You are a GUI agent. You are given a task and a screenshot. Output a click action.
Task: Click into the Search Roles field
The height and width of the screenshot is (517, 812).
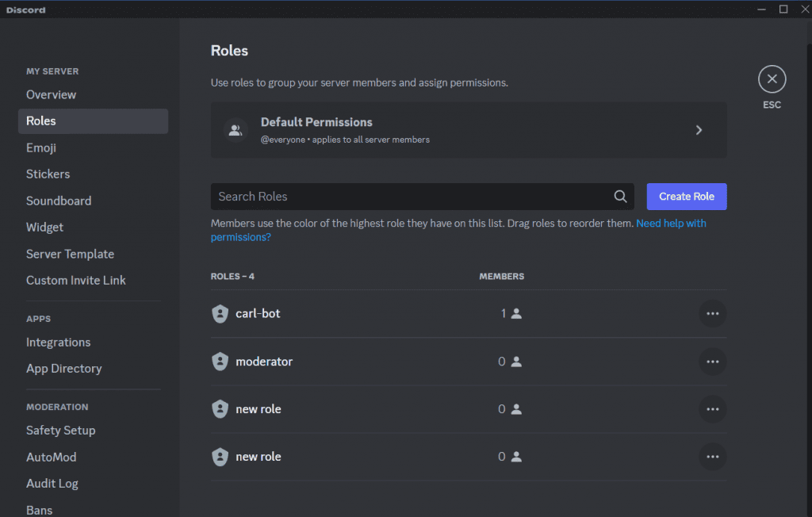tap(408, 197)
